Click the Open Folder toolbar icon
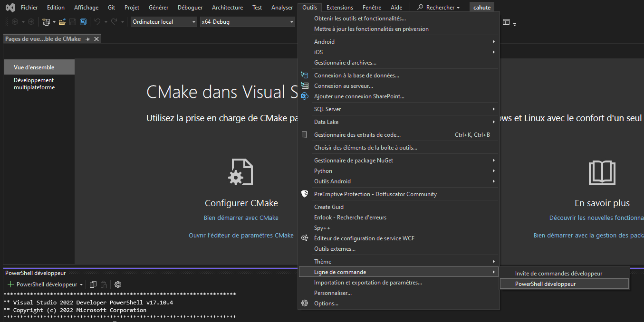 tap(62, 22)
